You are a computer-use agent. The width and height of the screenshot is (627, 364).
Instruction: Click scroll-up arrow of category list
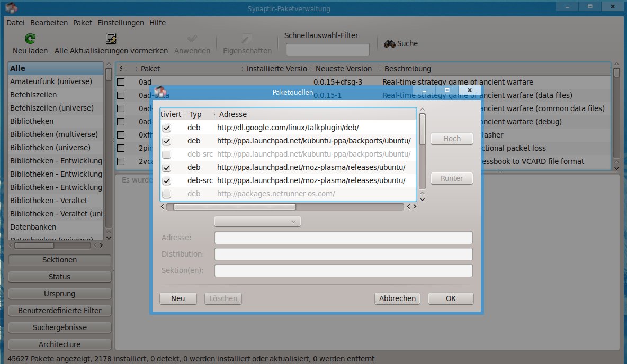109,64
